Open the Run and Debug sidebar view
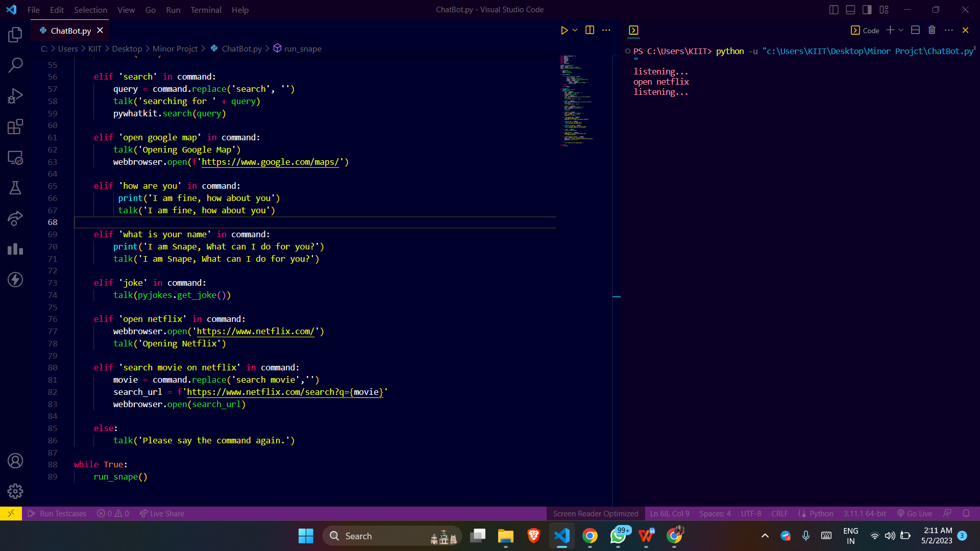This screenshot has width=980, height=551. tap(15, 95)
